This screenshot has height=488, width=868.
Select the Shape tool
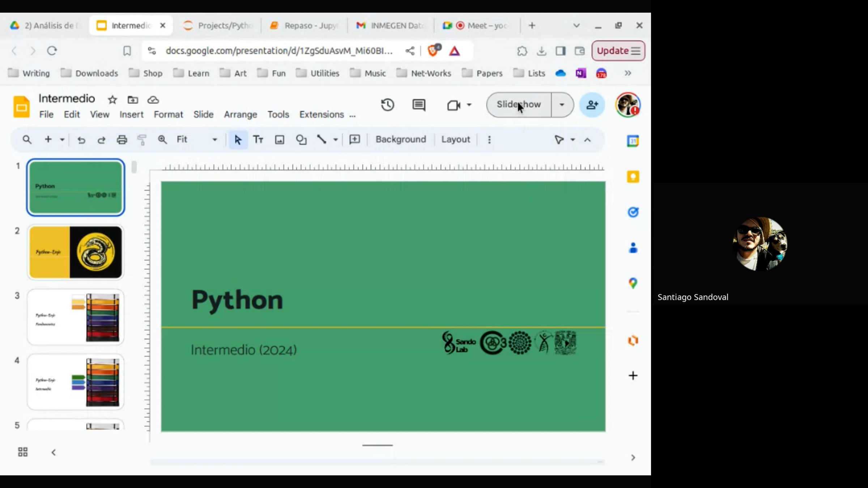point(301,140)
